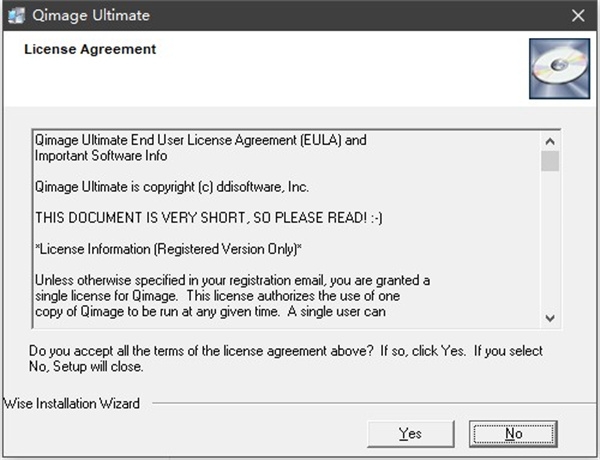Screen dimensions: 600x460
Task: Click the ddisoftware copyright line
Action: coord(172,187)
